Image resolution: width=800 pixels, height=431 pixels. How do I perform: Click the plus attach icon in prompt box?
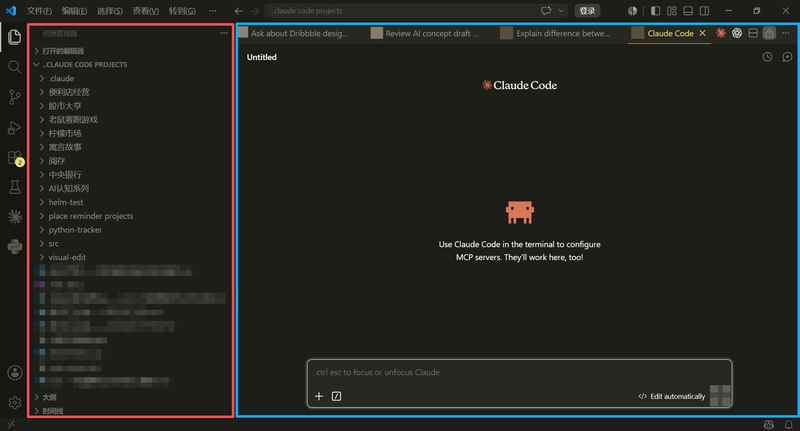pyautogui.click(x=319, y=396)
